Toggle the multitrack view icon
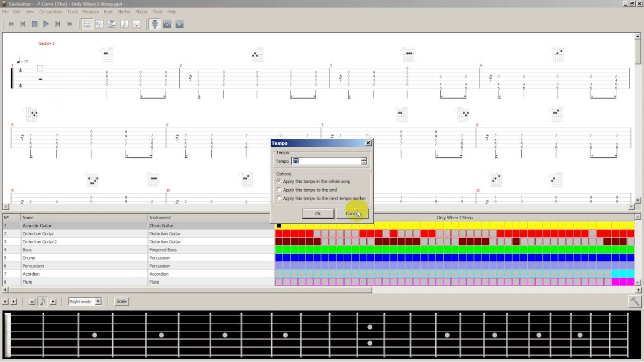The height and width of the screenshot is (362, 644). coord(112,24)
